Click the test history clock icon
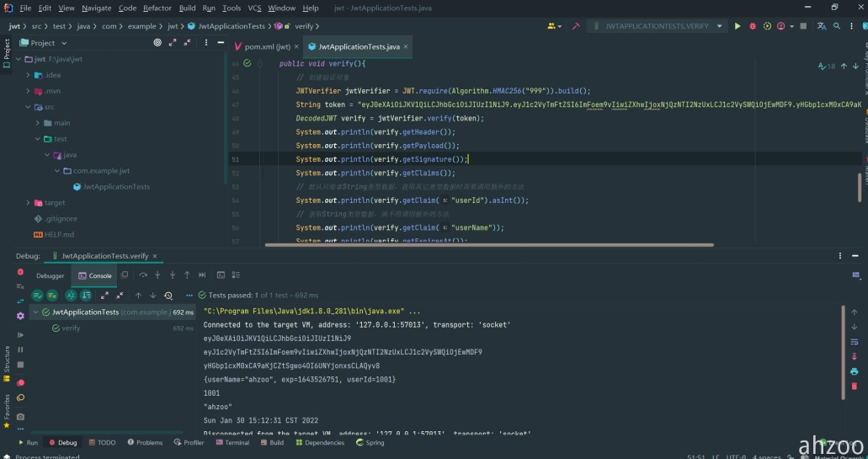 168,296
